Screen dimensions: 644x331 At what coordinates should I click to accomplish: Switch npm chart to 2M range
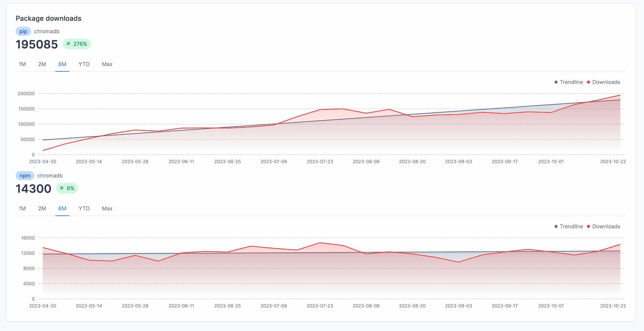(x=42, y=208)
